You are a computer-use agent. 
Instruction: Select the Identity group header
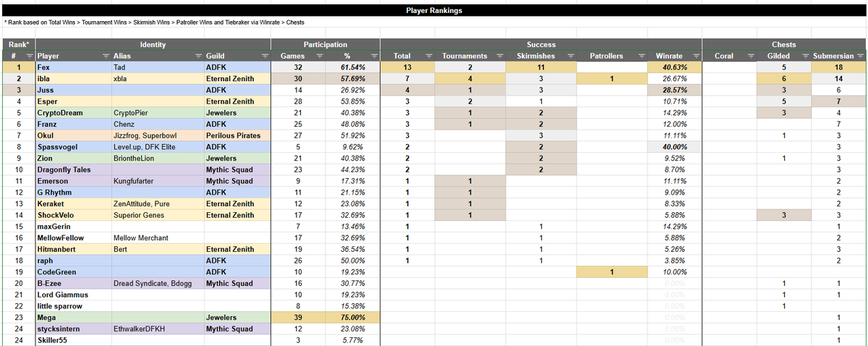click(x=153, y=45)
